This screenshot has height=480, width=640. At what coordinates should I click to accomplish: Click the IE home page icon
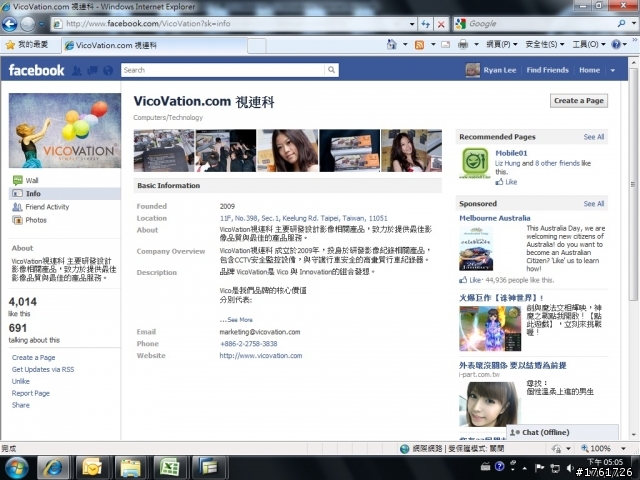click(391, 44)
